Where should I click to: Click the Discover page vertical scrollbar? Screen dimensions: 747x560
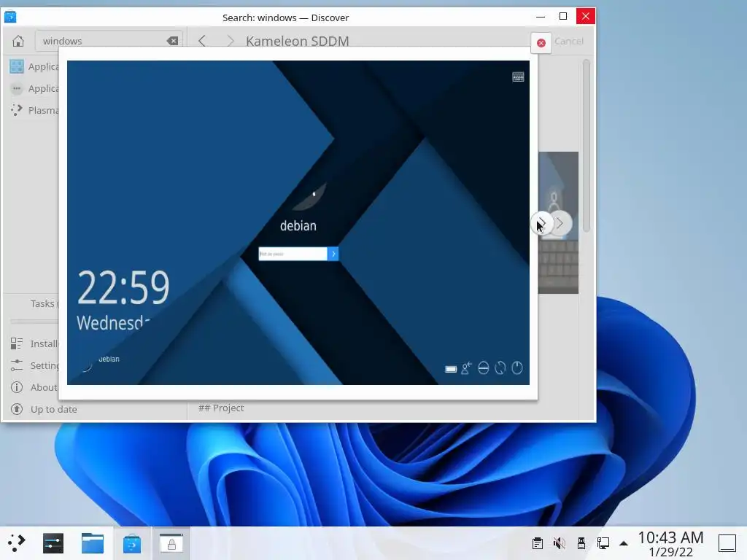pyautogui.click(x=586, y=146)
